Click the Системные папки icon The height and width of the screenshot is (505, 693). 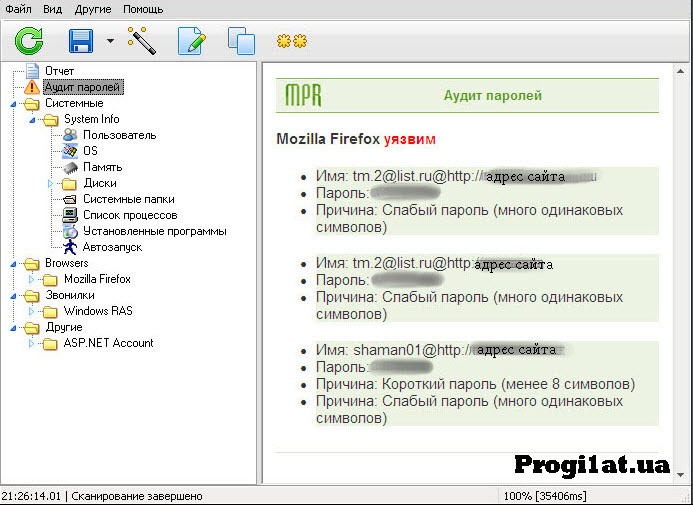[70, 199]
